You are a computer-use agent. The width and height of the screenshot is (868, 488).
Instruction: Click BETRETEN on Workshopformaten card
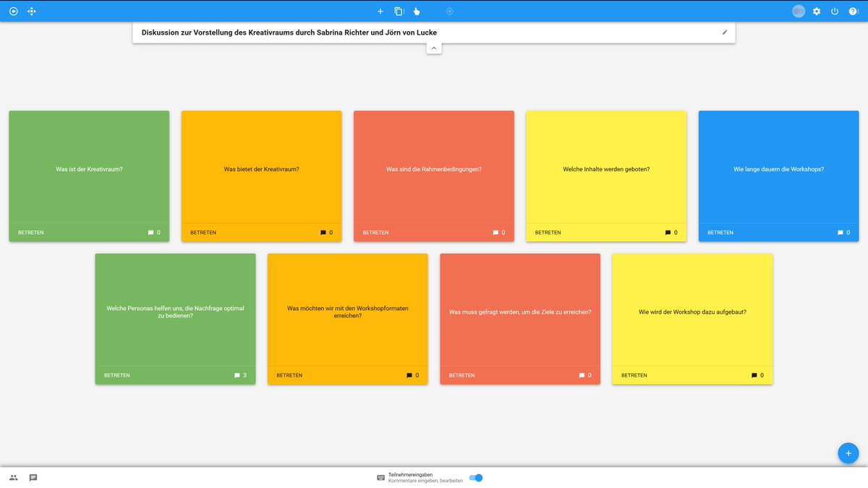point(289,375)
